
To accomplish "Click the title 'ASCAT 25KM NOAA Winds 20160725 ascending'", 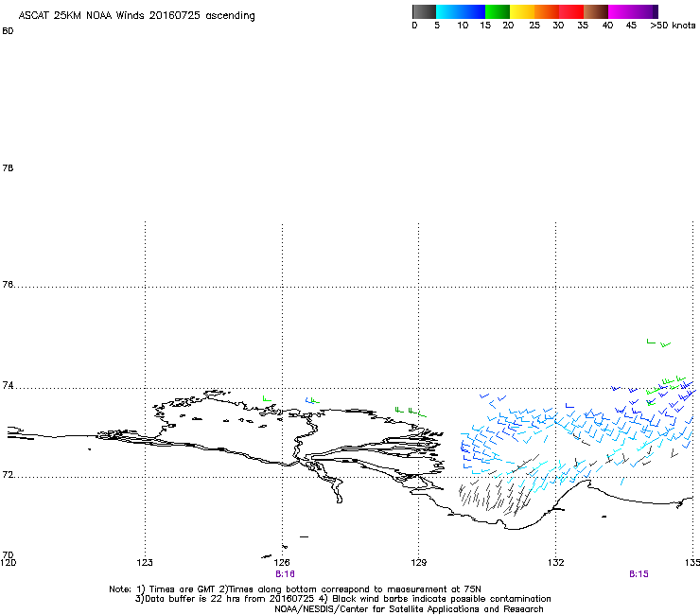I will click(136, 15).
